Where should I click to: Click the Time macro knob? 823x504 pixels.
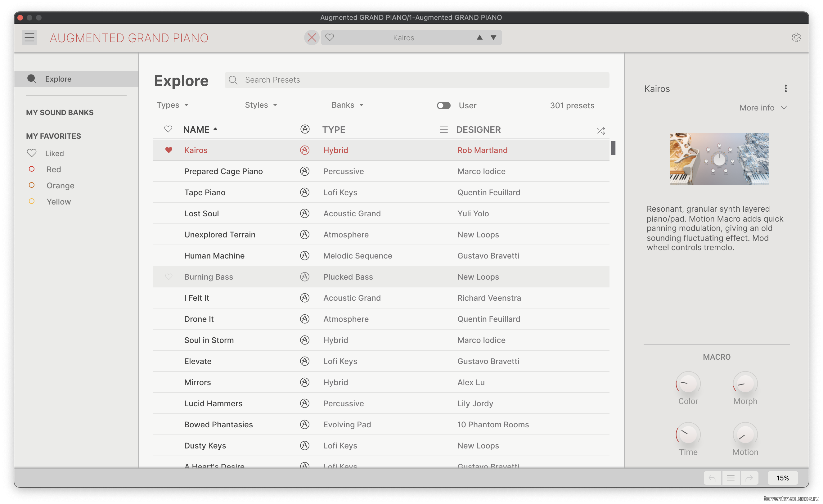688,434
